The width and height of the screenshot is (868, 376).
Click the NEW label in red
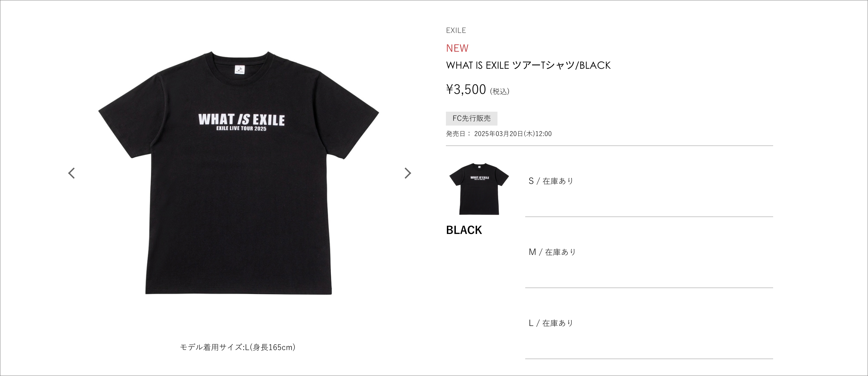click(457, 48)
